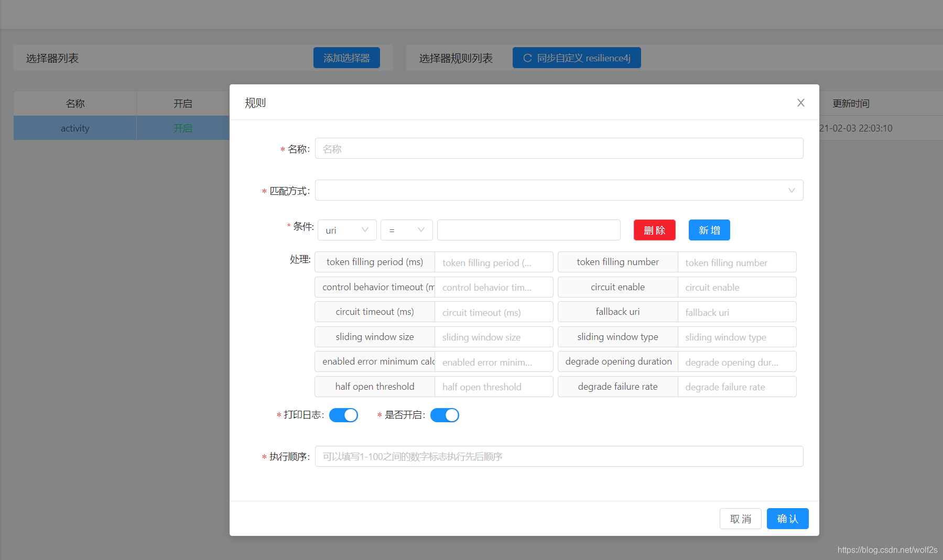Click the 开启 status cell in activity row
The image size is (943, 560).
click(183, 128)
